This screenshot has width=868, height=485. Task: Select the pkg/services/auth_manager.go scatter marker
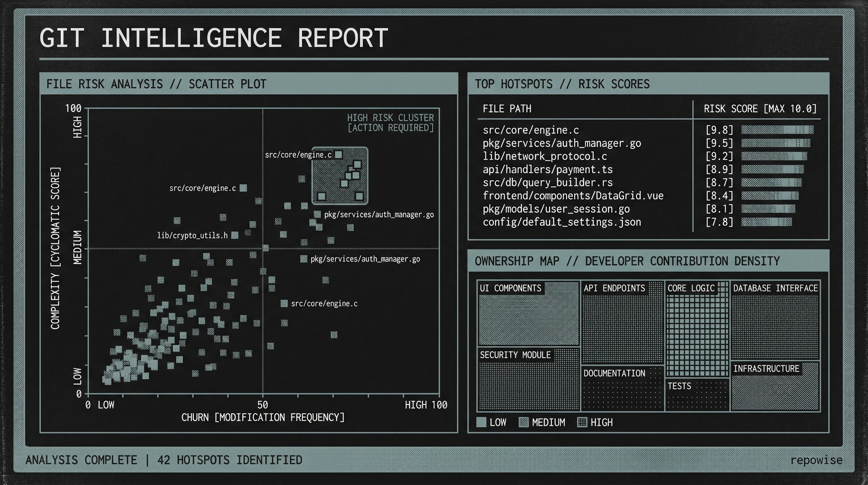coord(317,214)
